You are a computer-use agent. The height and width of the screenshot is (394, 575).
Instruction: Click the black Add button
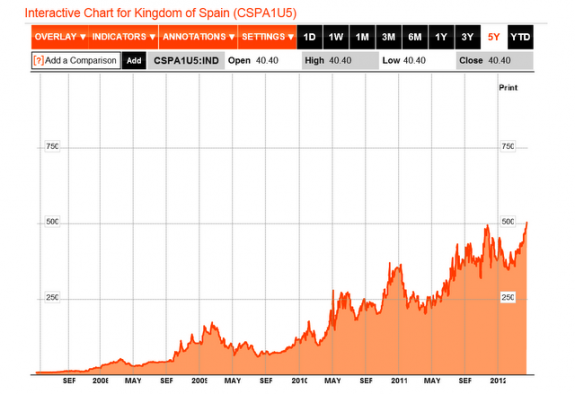point(134,61)
